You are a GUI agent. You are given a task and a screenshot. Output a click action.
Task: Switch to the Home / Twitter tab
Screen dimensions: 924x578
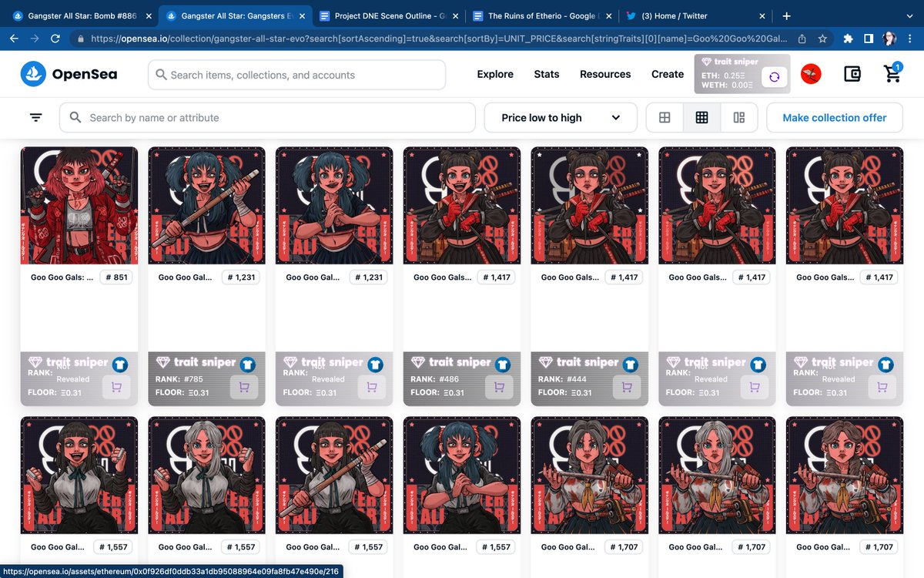697,15
